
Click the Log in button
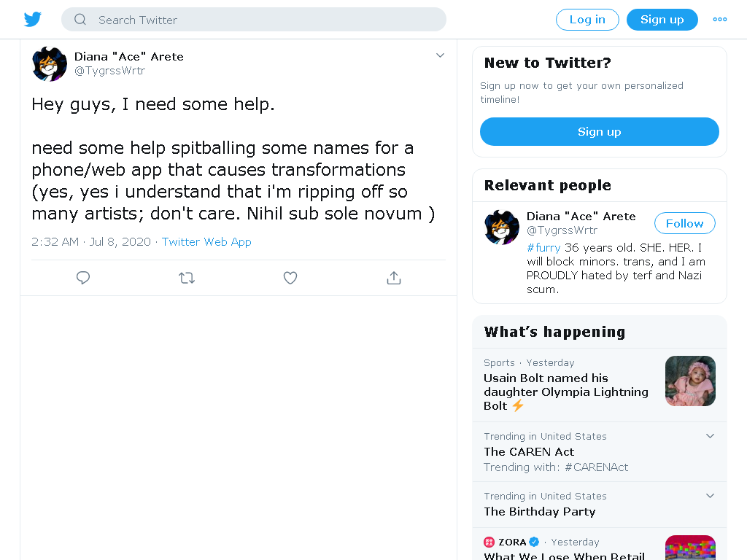pos(587,20)
